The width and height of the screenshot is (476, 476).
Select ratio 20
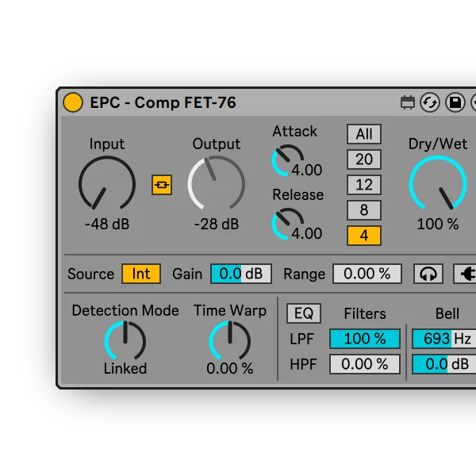[x=364, y=159]
